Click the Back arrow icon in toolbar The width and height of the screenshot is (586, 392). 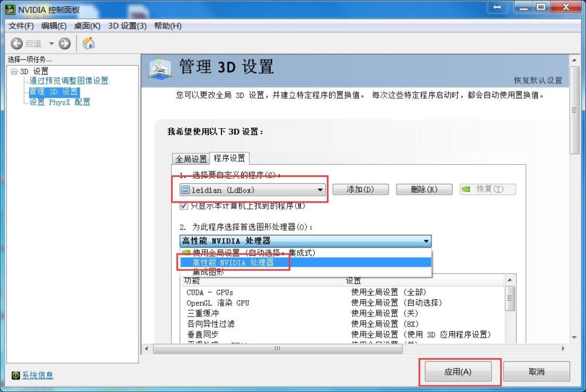(x=17, y=43)
